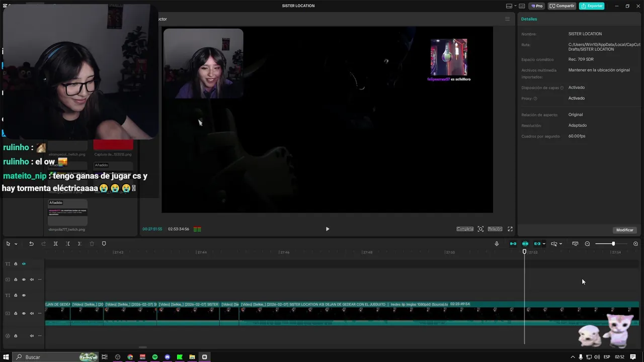Viewport: 644px width, 362px height.
Task: Expand the layout dropdown arrow
Action: (515, 6)
